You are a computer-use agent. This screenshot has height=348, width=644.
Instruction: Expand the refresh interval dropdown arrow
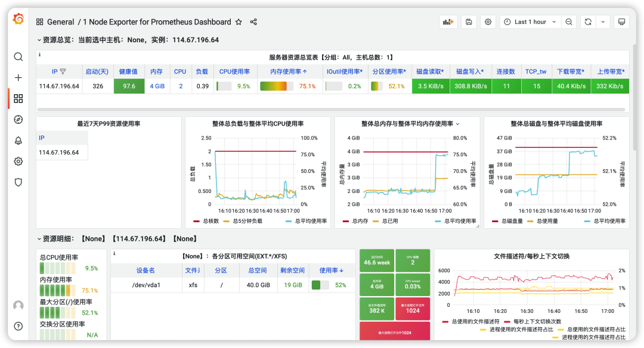(x=602, y=22)
